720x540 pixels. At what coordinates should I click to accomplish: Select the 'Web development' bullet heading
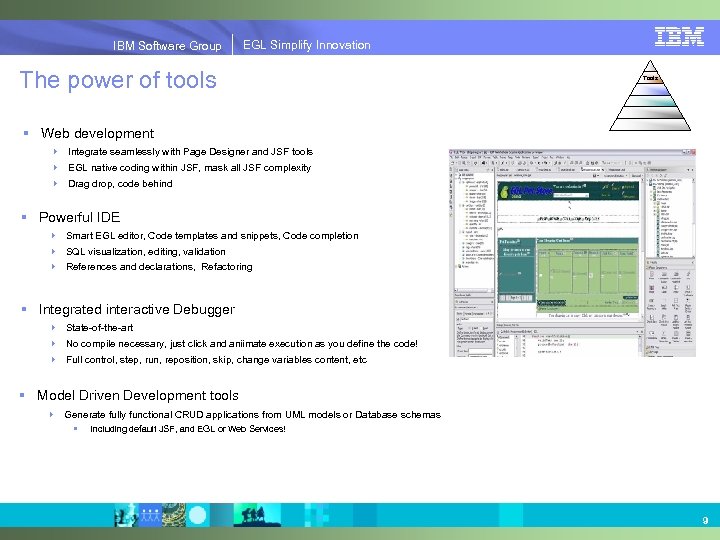[x=97, y=133]
